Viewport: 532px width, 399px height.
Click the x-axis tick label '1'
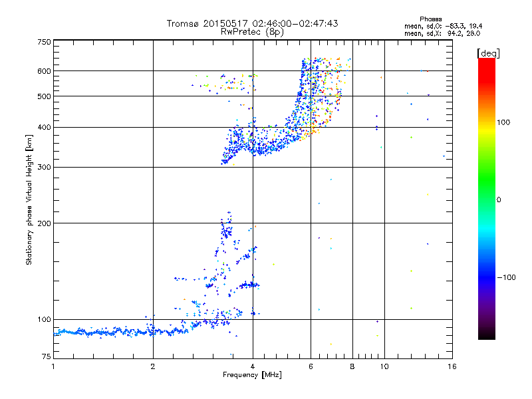pyautogui.click(x=53, y=366)
